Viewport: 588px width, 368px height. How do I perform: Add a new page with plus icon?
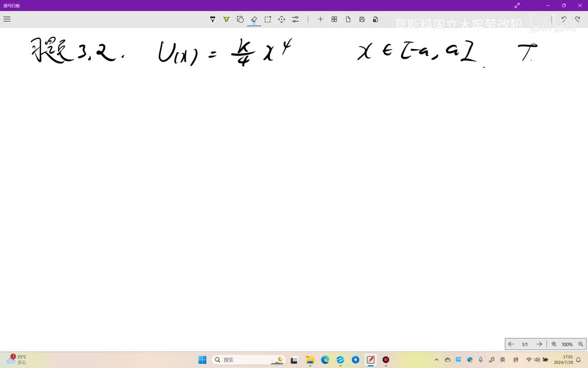point(320,19)
